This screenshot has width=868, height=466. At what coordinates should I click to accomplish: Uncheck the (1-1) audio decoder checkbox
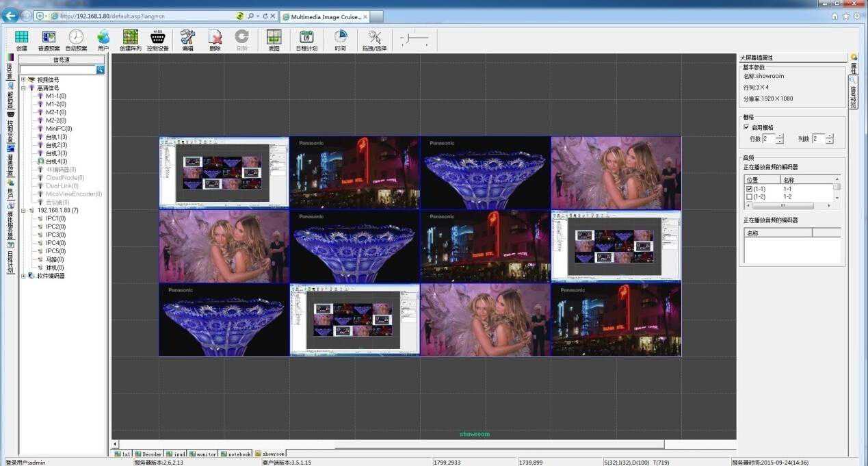tap(750, 188)
